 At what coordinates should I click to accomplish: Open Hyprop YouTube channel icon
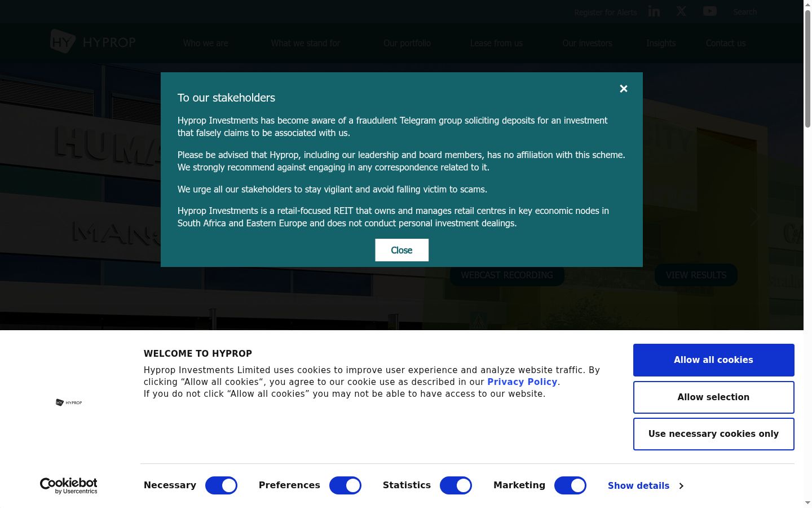tap(710, 11)
